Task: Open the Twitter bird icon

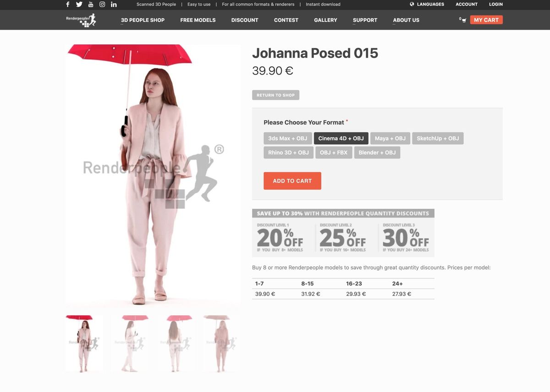Action: point(79,4)
